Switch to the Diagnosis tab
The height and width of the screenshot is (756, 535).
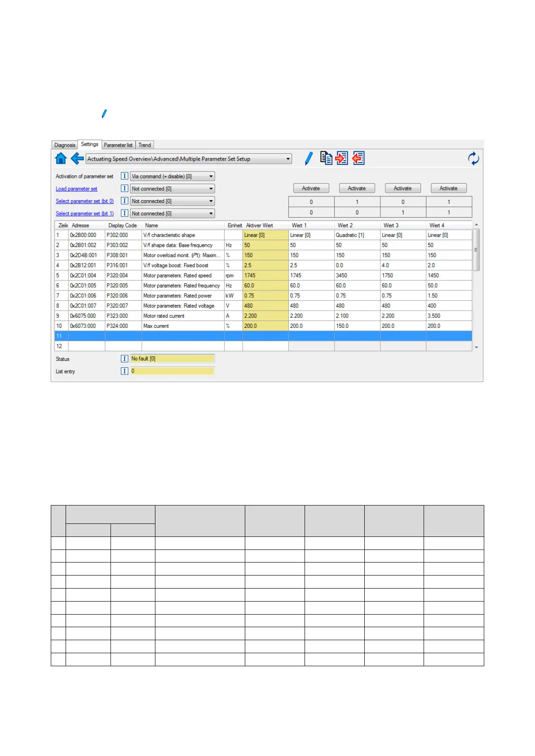pos(65,145)
